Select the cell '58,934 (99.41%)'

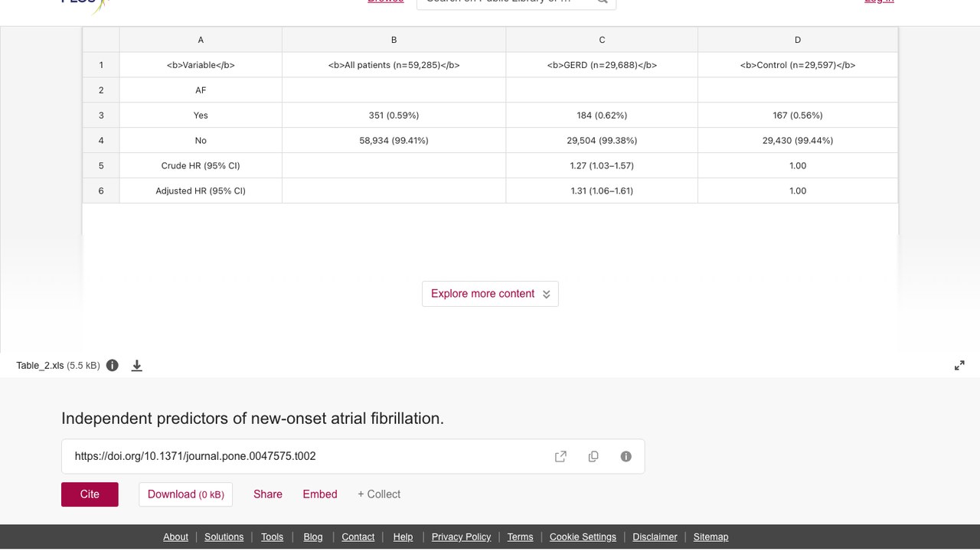pos(394,140)
